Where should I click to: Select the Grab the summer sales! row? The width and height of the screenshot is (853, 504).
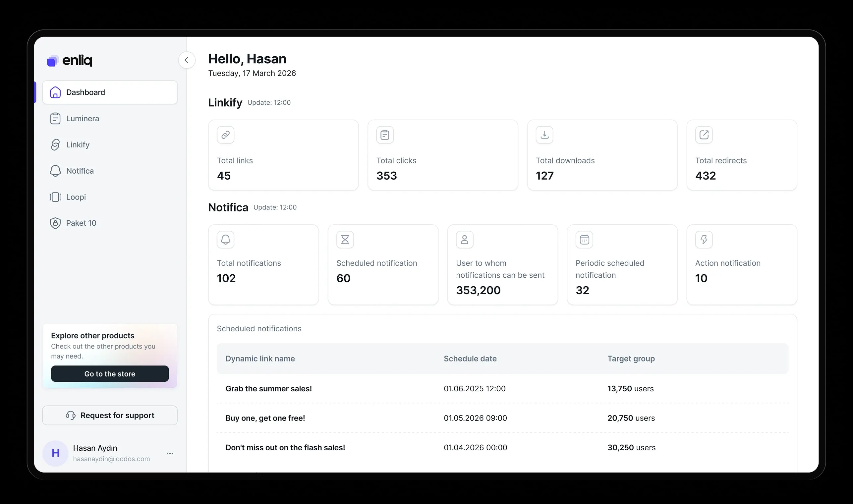[x=268, y=389]
